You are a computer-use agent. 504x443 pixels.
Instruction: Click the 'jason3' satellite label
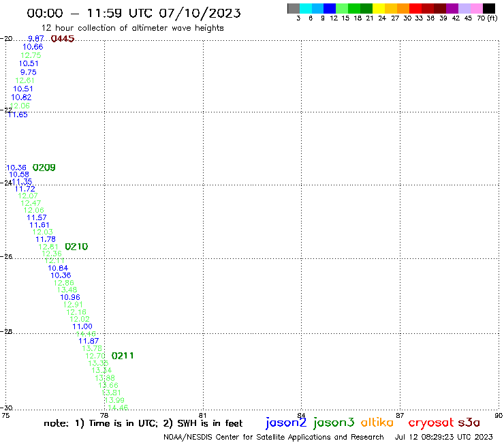click(x=334, y=423)
